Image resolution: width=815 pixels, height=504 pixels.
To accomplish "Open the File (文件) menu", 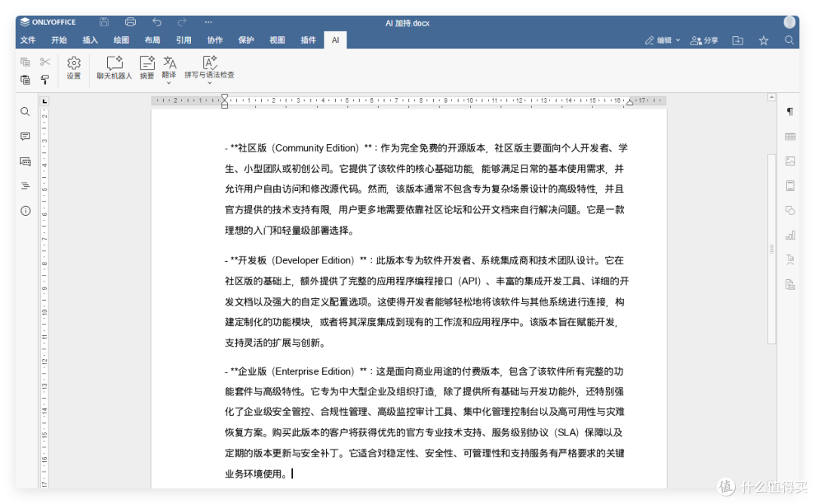I will [28, 40].
